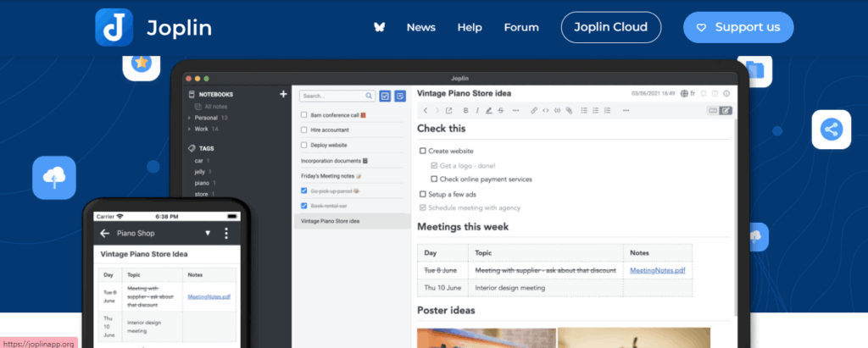Image resolution: width=868 pixels, height=348 pixels.
Task: Check the 8am conference call to-do
Action: pyautogui.click(x=304, y=115)
